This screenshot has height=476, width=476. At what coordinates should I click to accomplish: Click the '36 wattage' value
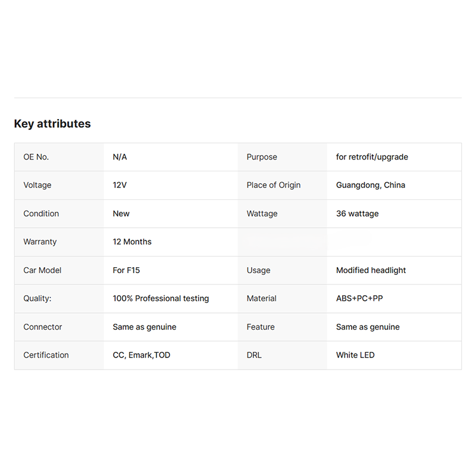click(x=358, y=214)
